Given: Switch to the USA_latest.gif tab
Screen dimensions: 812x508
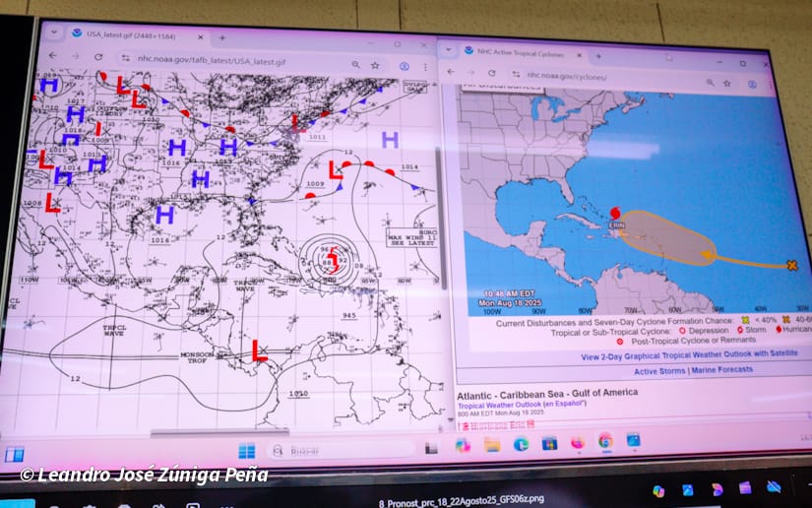Looking at the screenshot, I should click(128, 35).
